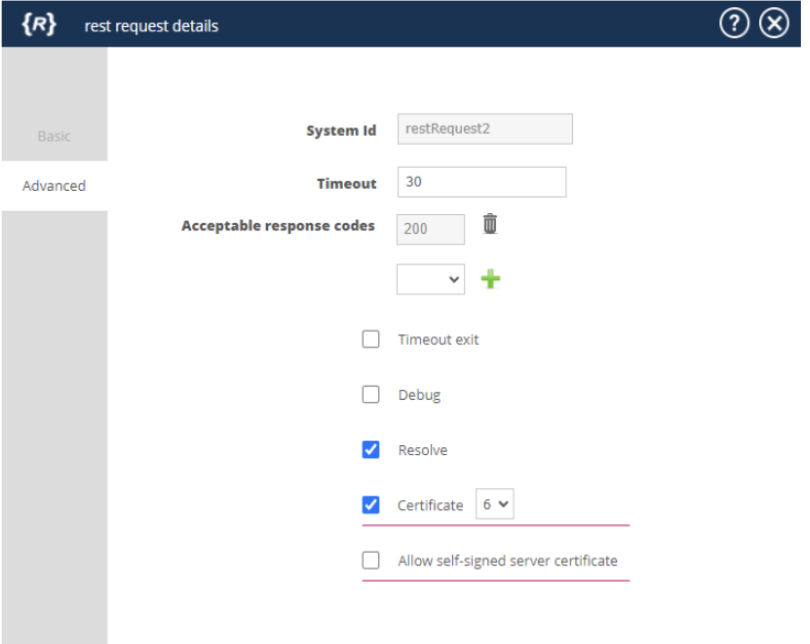The height and width of the screenshot is (644, 810).
Task: Expand the Certificate number dropdown
Action: click(496, 505)
